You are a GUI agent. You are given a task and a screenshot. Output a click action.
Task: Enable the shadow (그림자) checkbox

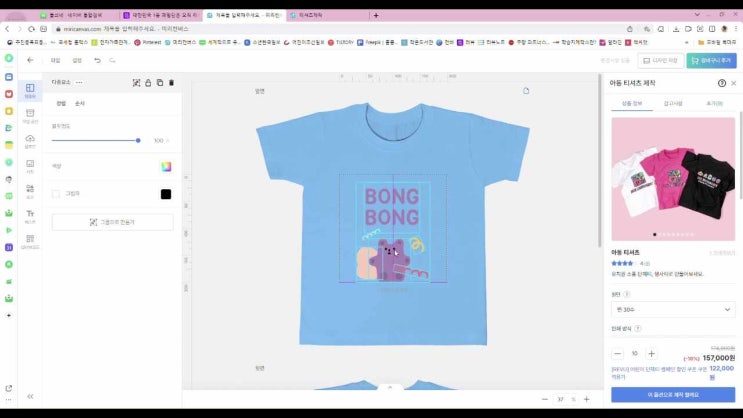click(56, 194)
